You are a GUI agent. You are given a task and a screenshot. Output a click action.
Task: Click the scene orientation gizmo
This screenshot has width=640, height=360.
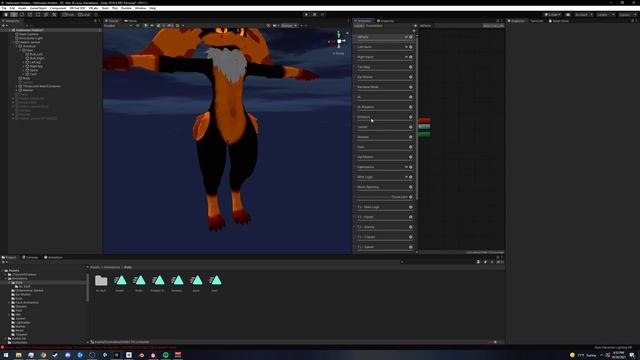click(x=339, y=41)
